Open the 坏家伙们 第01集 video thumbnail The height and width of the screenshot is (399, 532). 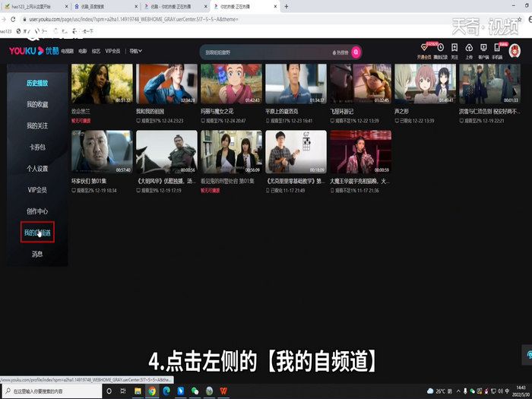(x=102, y=152)
